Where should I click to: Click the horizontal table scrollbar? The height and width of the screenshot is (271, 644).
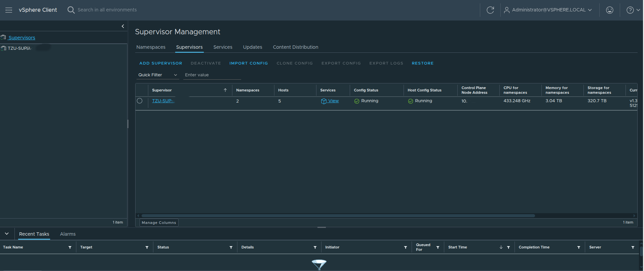[338, 216]
